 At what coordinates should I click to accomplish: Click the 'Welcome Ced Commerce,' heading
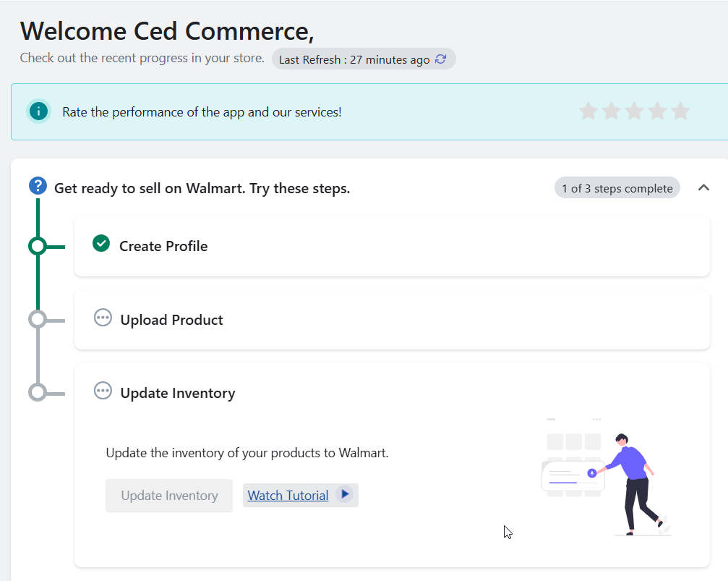click(x=167, y=31)
